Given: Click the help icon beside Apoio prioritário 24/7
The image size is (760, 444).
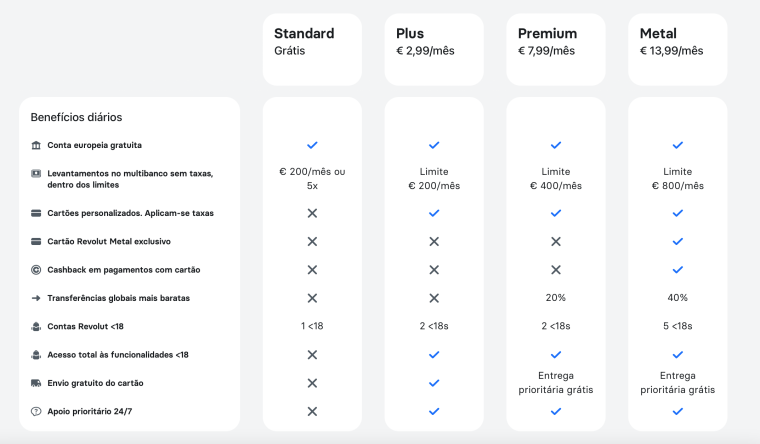Looking at the screenshot, I should click(36, 411).
